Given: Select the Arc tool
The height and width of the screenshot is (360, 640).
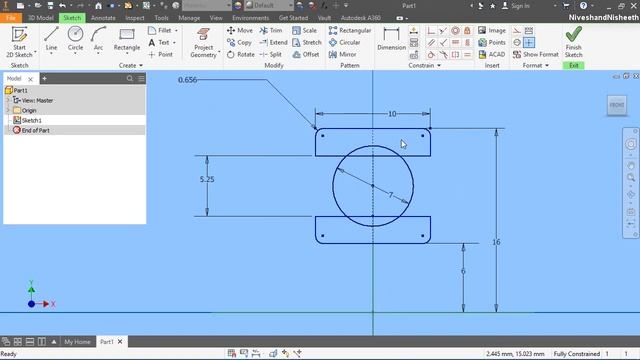Looking at the screenshot, I should 98,39.
